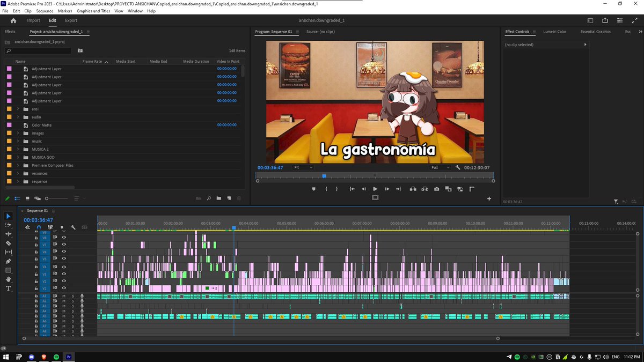Screen dimensions: 644x362
Task: Select the Ripple Edit tool
Action: click(8, 234)
